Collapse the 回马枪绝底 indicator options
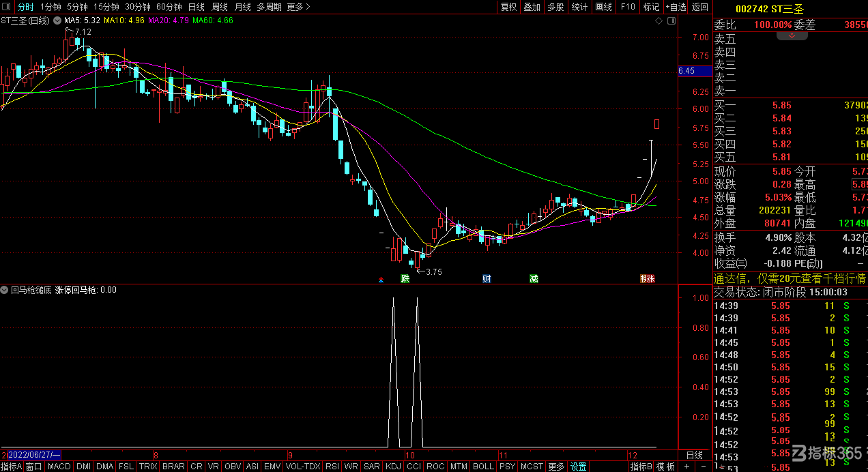Image resolution: width=868 pixels, height=472 pixels. pyautogui.click(x=5, y=290)
